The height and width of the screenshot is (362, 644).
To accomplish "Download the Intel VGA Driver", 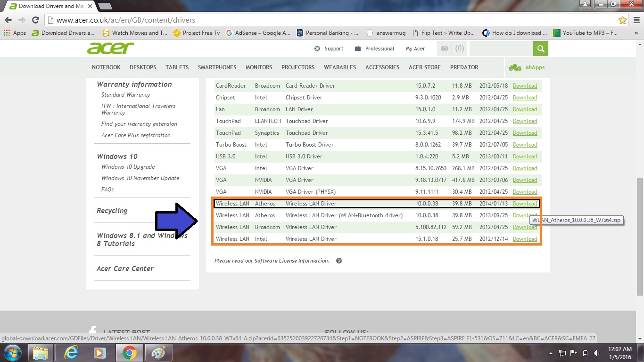I will pyautogui.click(x=525, y=168).
